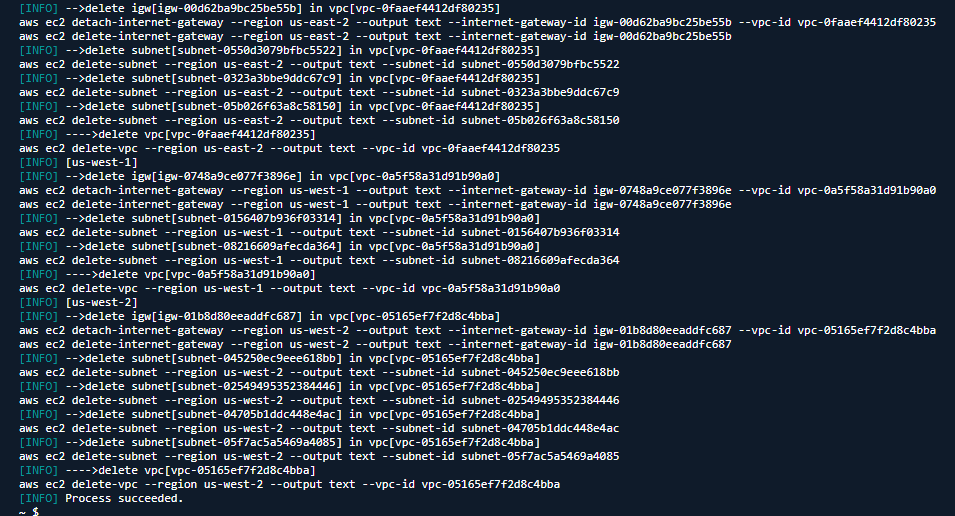The width and height of the screenshot is (955, 516).
Task: Click the delete-subnet command for subnet-045250ec9eee618bb
Action: 319,372
